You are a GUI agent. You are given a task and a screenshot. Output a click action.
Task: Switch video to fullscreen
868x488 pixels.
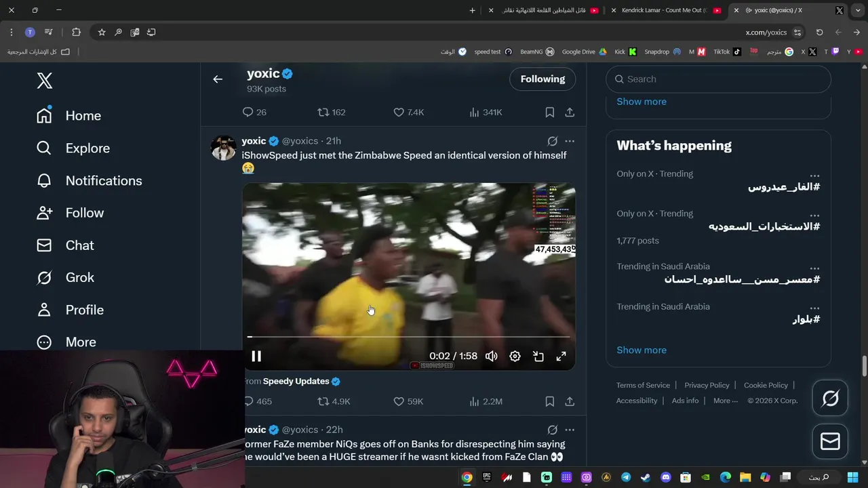point(561,357)
